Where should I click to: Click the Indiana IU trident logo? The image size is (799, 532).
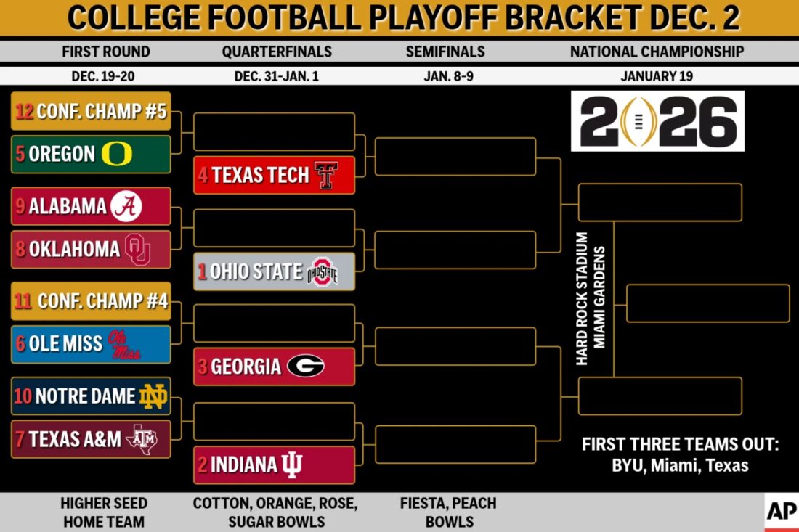click(292, 465)
